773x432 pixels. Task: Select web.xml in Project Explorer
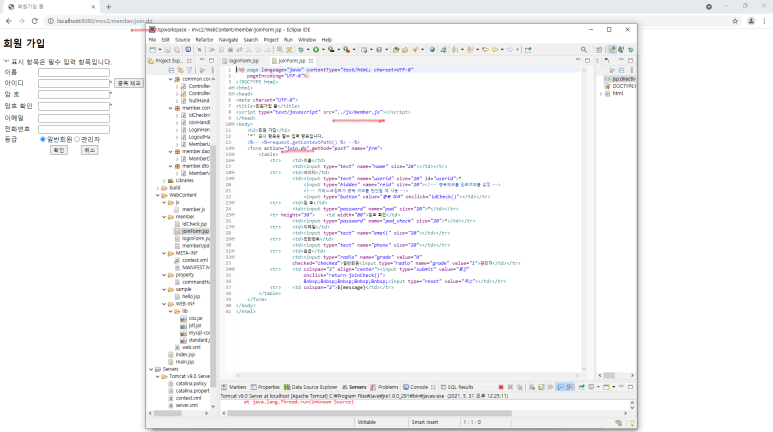[x=187, y=347]
